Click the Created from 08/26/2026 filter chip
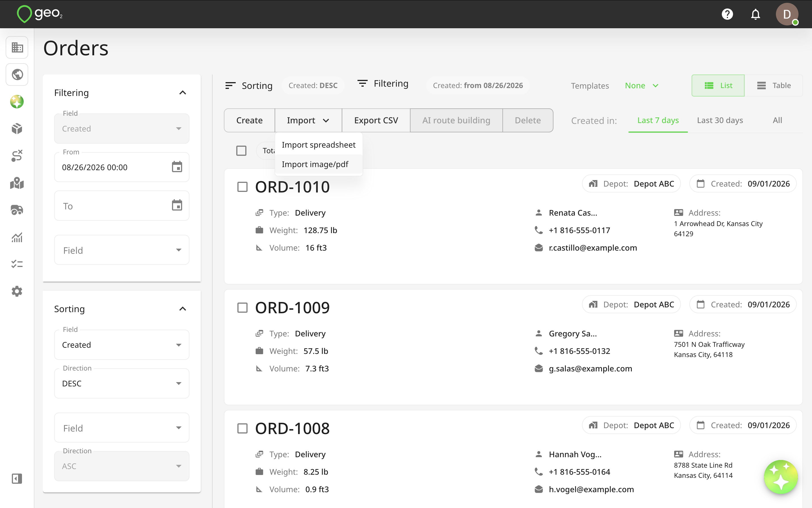 point(477,85)
